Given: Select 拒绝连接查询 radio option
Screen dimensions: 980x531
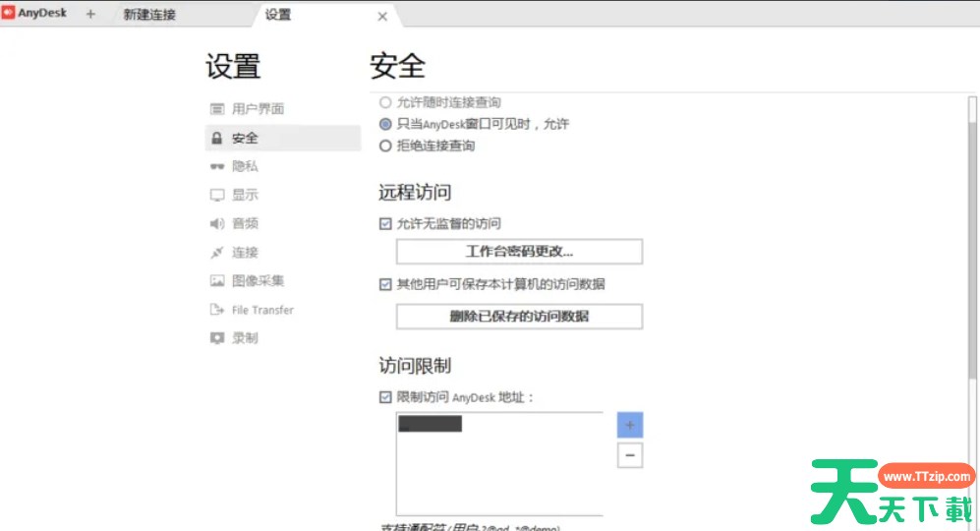Looking at the screenshot, I should point(385,147).
